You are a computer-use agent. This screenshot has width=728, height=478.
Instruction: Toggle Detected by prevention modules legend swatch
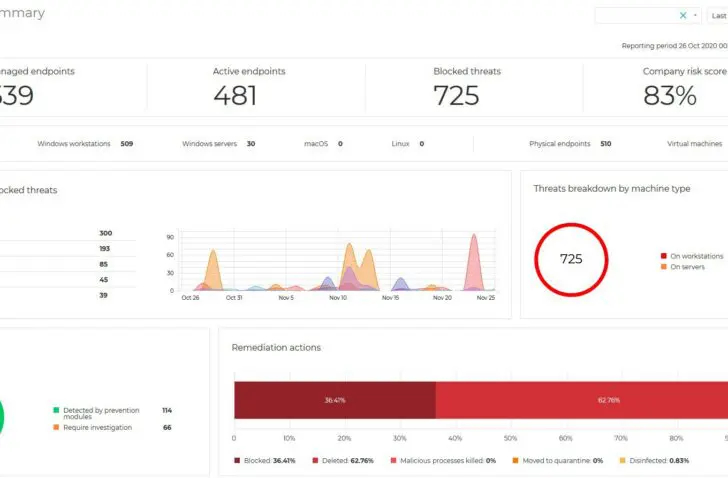pos(56,410)
